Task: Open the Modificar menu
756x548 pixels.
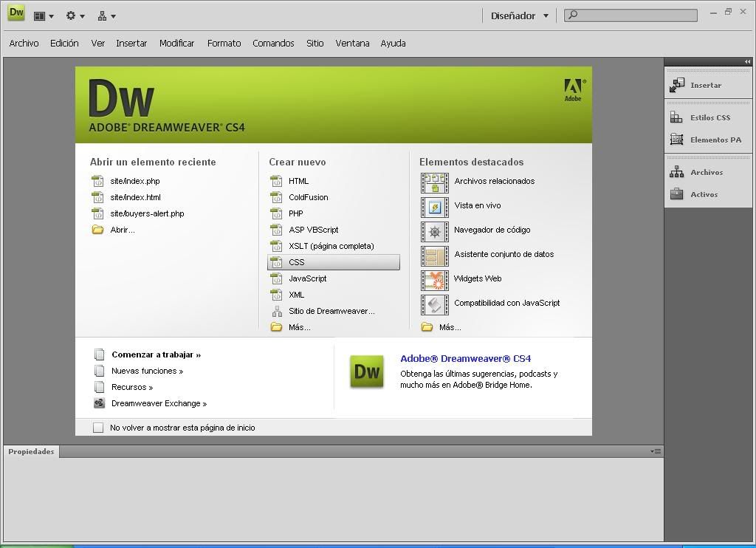Action: click(177, 44)
